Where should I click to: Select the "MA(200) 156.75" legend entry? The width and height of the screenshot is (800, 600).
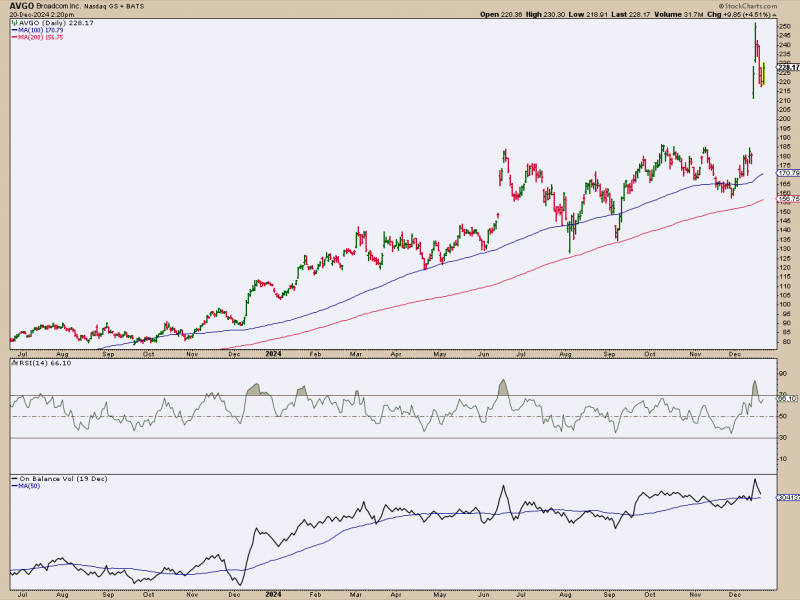click(x=41, y=37)
